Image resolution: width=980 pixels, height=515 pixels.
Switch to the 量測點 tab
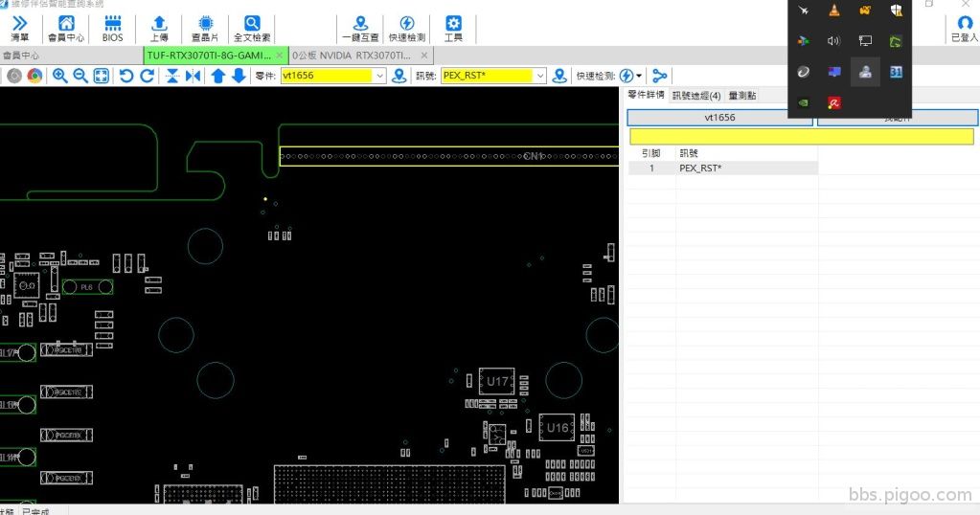pos(741,95)
